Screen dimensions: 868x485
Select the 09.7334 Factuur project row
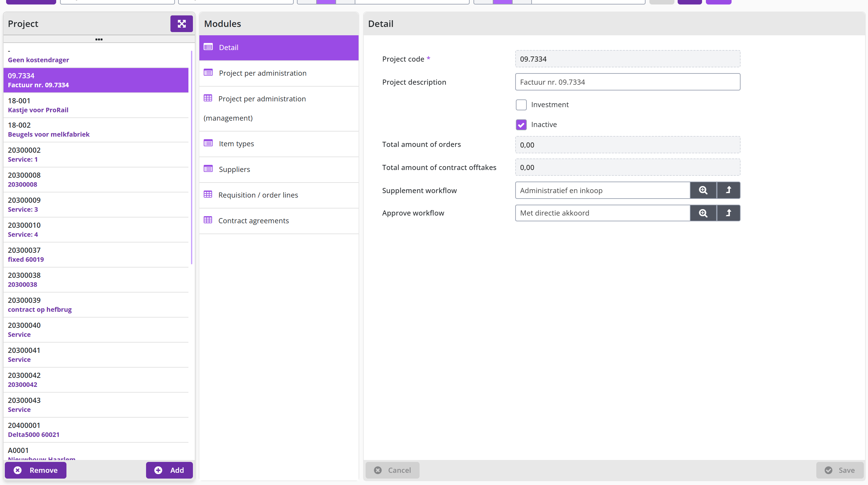click(x=96, y=80)
